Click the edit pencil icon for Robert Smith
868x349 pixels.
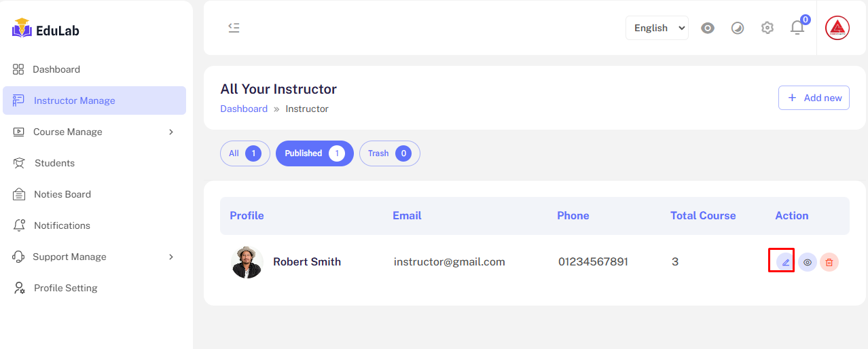[x=785, y=262]
